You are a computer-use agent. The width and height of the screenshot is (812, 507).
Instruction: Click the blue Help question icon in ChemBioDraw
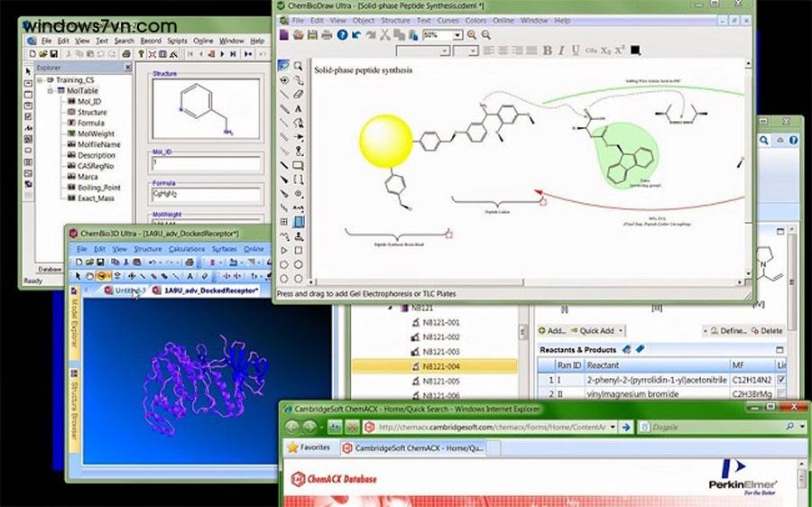(342, 35)
